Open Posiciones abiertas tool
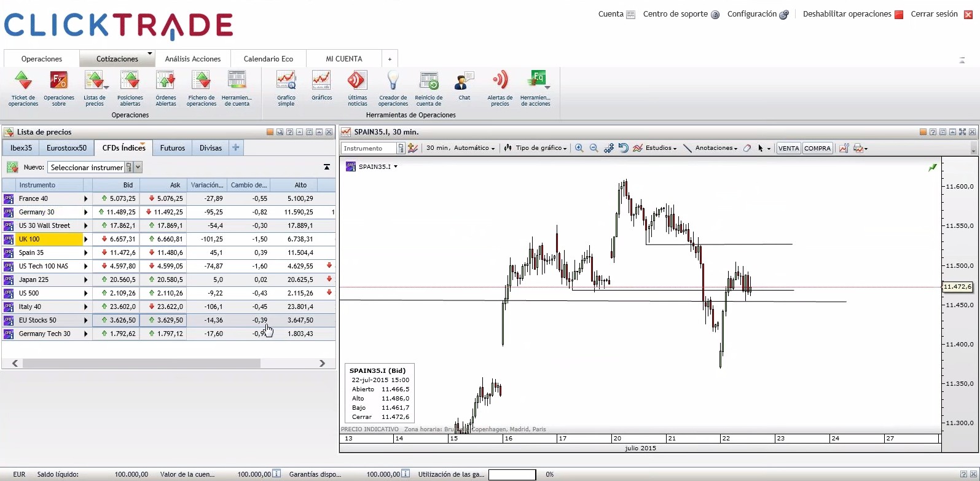The image size is (980, 481). click(130, 88)
